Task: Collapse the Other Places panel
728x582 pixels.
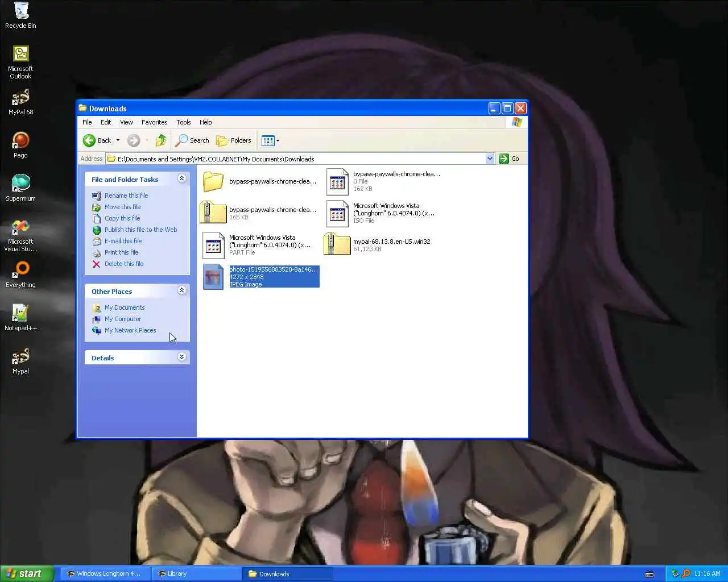Action: [x=182, y=290]
